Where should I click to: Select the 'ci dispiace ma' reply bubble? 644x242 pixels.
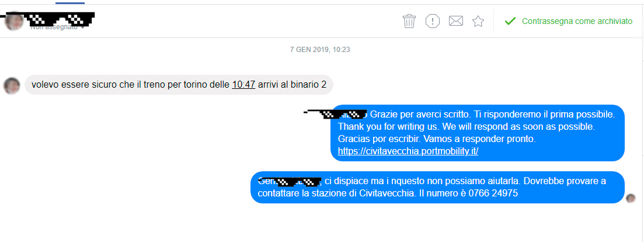click(x=437, y=187)
